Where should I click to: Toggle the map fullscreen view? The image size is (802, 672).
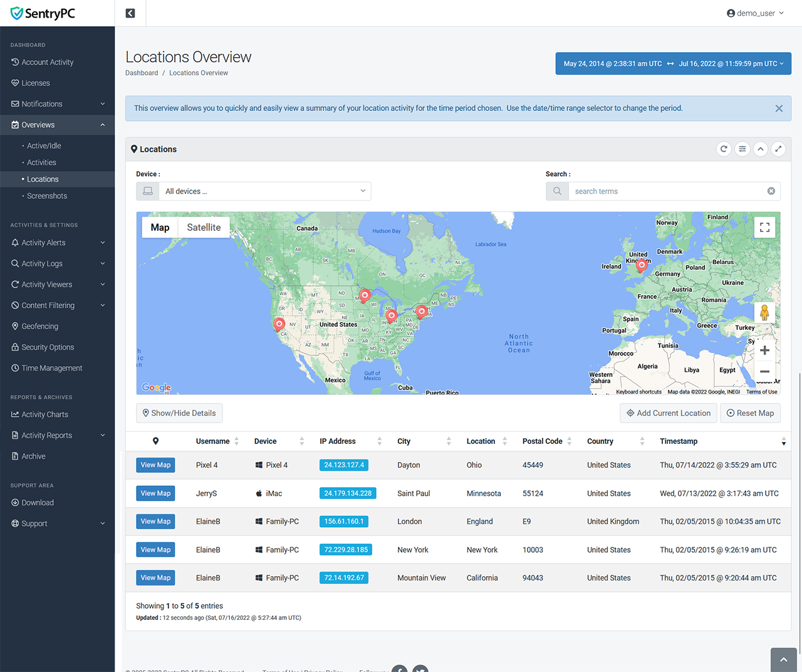click(764, 228)
